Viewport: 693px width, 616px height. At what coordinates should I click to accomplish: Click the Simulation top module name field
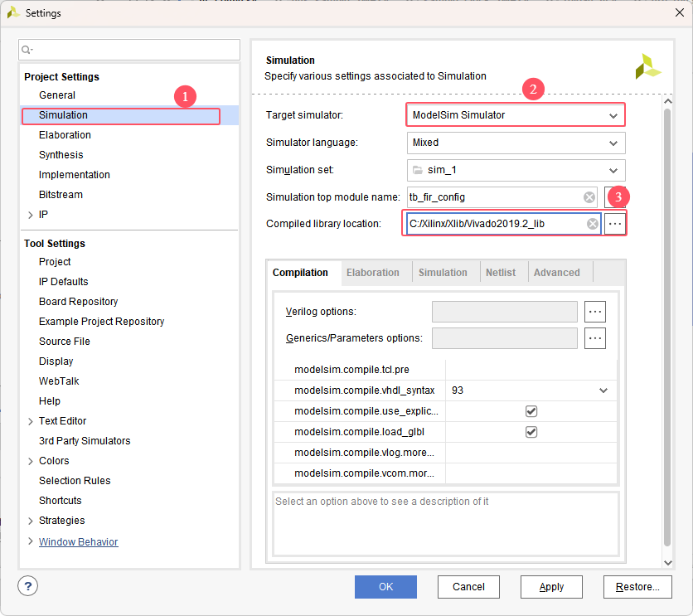tap(502, 197)
